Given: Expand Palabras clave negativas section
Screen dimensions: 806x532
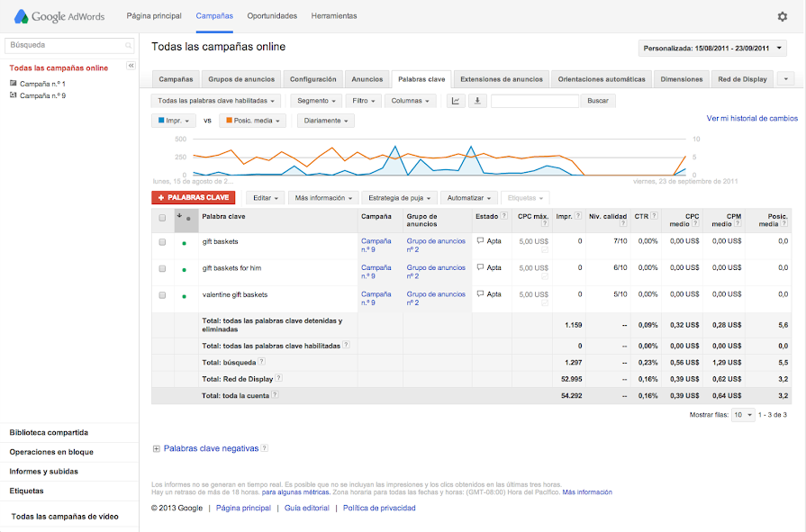Looking at the screenshot, I should click(x=157, y=448).
